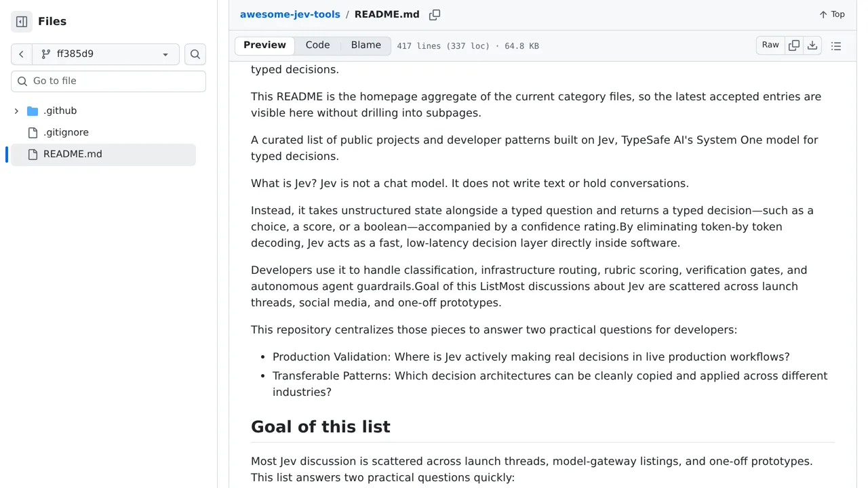The height and width of the screenshot is (488, 868).
Task: Expand the .github folder chevron
Action: pyautogui.click(x=16, y=110)
